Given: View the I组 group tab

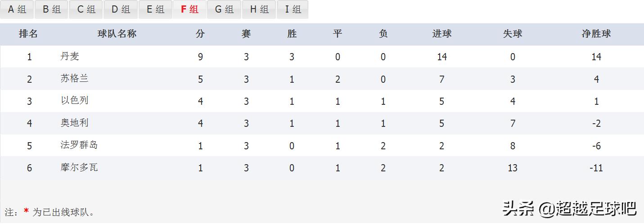Looking at the screenshot, I should pyautogui.click(x=293, y=9).
